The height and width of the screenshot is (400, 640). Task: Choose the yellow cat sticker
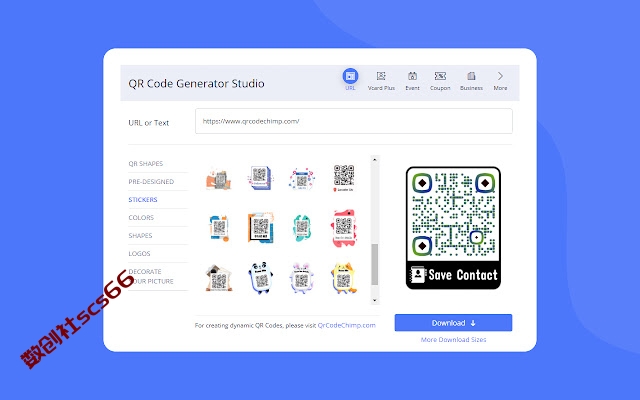(344, 278)
